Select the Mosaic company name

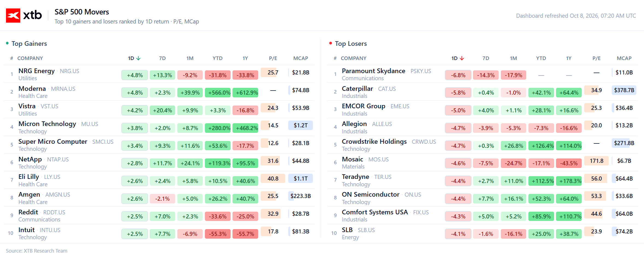click(352, 159)
